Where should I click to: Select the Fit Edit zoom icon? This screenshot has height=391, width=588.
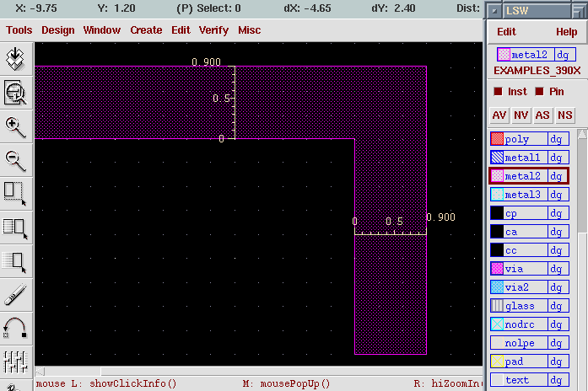pyautogui.click(x=15, y=93)
